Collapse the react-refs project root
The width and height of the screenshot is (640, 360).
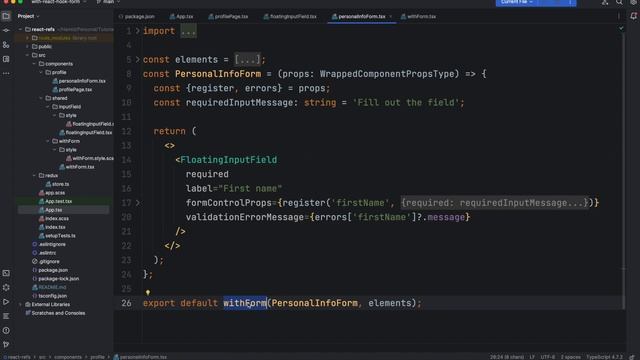click(x=20, y=29)
